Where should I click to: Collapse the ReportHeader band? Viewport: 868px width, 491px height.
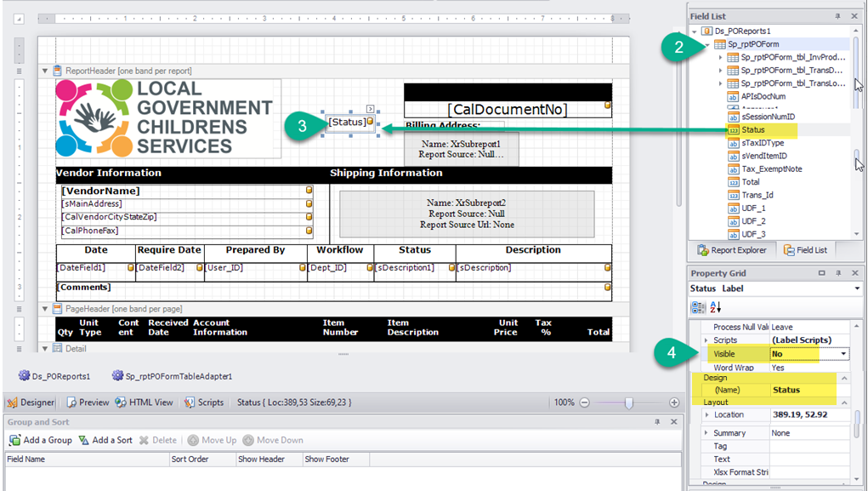[46, 71]
